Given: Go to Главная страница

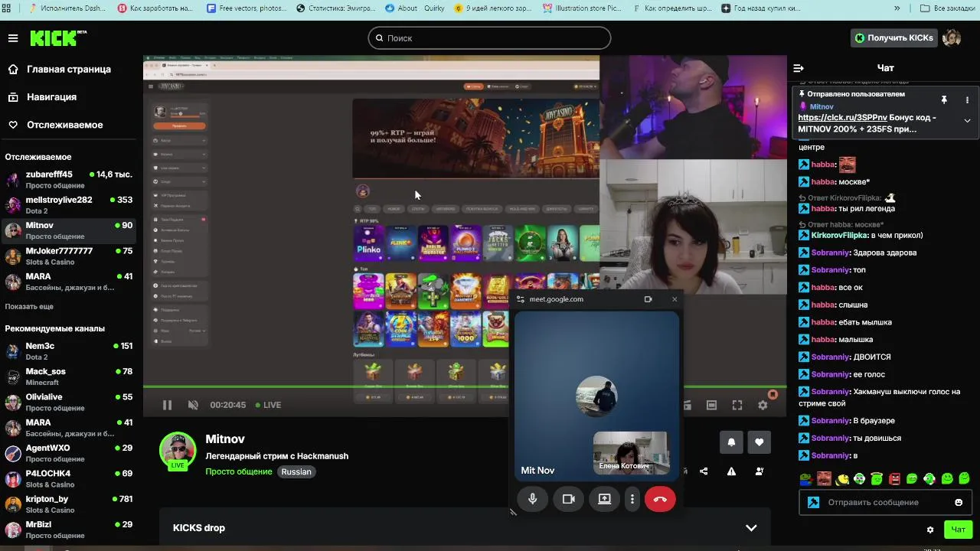Looking at the screenshot, I should pos(69,69).
